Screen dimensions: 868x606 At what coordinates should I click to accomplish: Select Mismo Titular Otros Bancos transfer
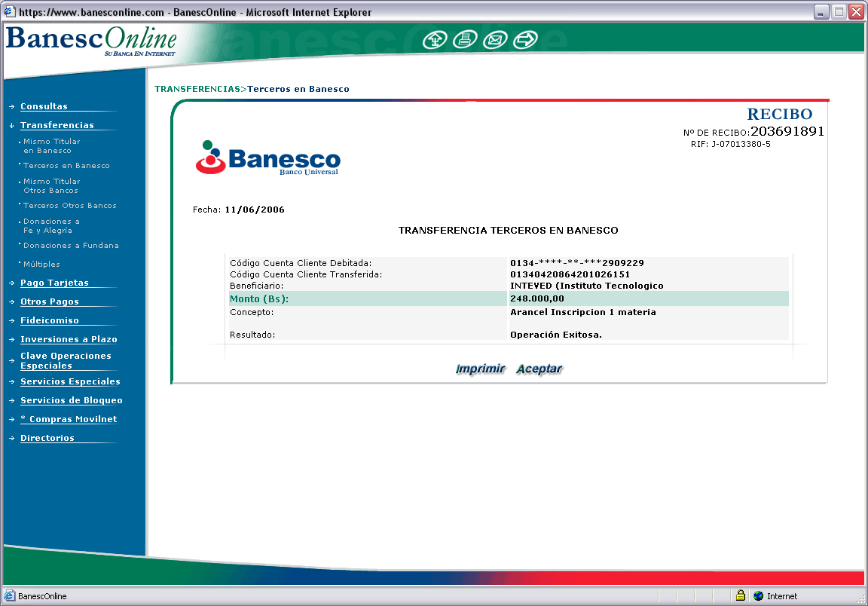pos(52,185)
